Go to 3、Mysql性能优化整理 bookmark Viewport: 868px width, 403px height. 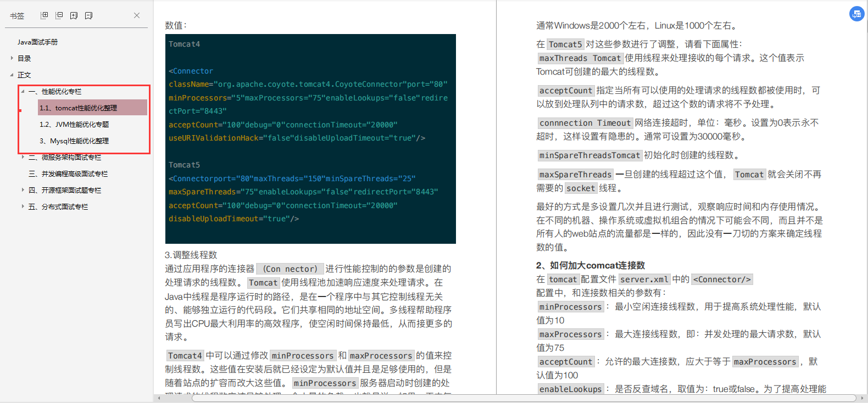(x=74, y=141)
